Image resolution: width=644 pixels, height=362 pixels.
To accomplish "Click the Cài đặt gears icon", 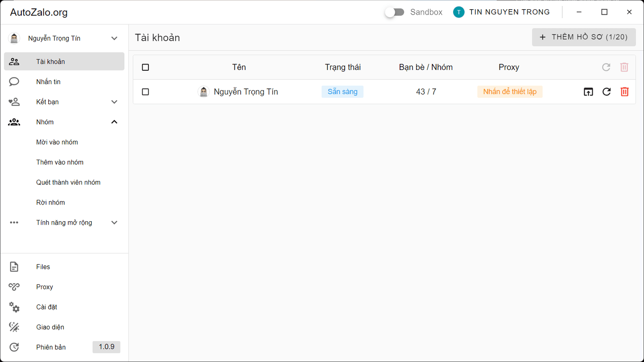I will click(x=14, y=307).
